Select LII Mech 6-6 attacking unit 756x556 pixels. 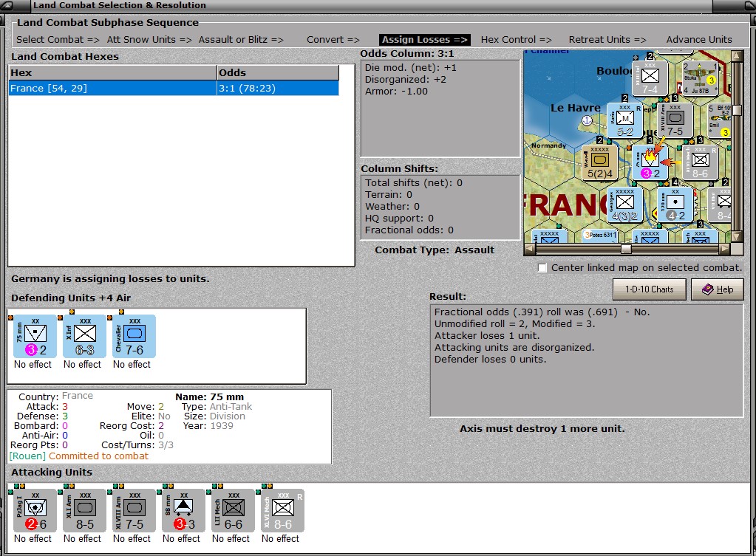click(x=233, y=510)
